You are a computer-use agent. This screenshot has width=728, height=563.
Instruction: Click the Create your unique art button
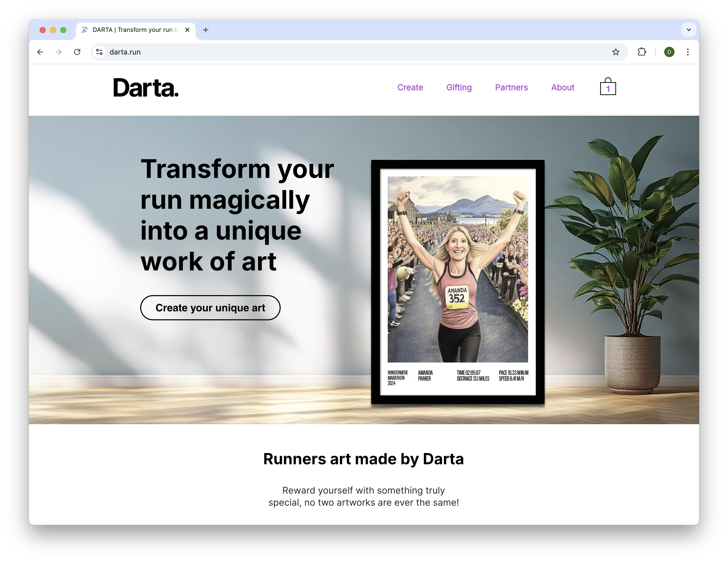(x=210, y=307)
